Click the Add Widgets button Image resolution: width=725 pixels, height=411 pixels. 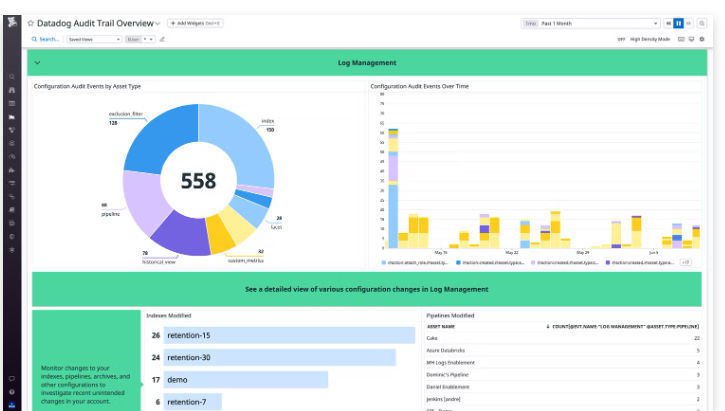[195, 23]
